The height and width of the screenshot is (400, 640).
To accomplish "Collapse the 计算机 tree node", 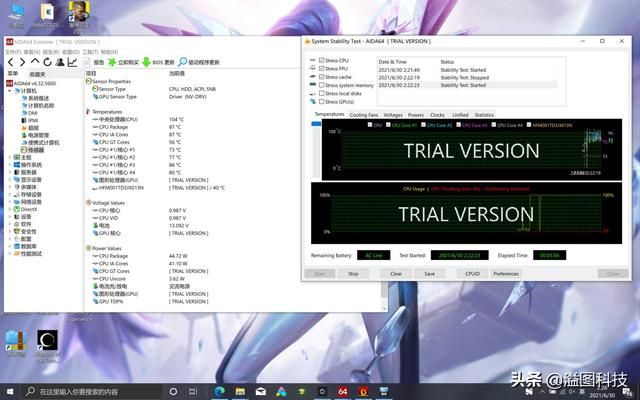I will pyautogui.click(x=10, y=91).
